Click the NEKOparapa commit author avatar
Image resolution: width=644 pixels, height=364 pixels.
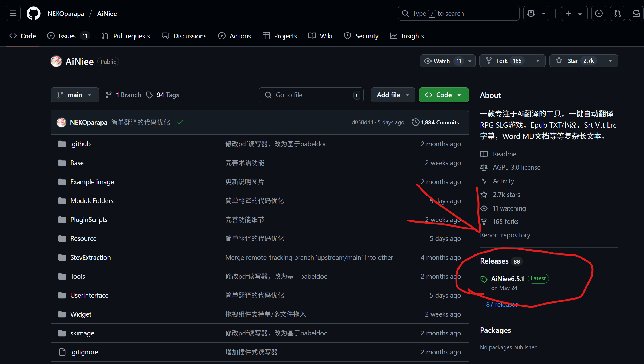61,122
